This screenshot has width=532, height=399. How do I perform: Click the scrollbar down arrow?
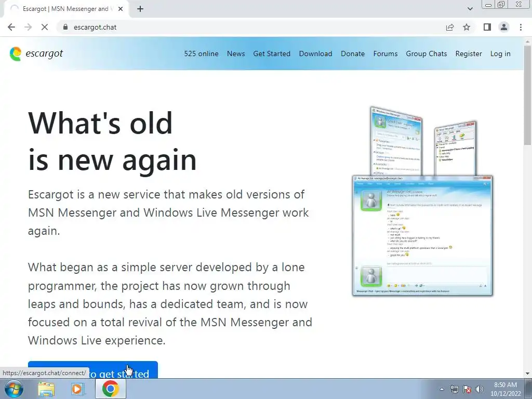[528, 374]
